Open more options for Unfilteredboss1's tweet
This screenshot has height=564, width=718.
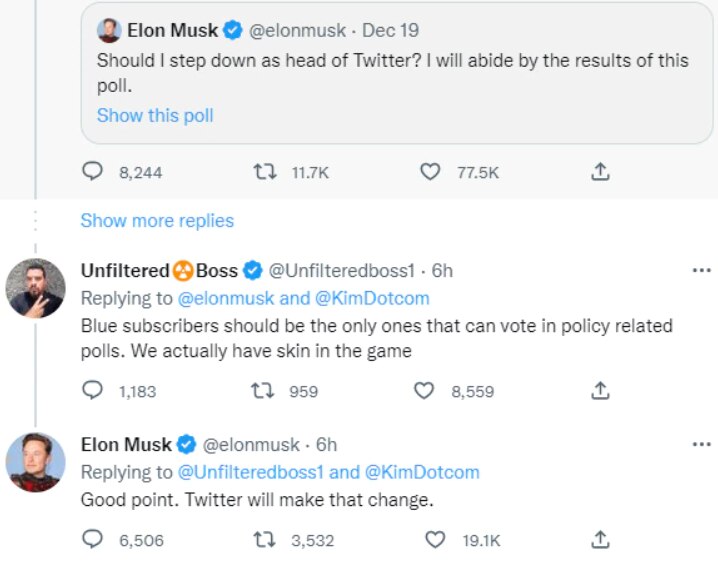(x=702, y=270)
